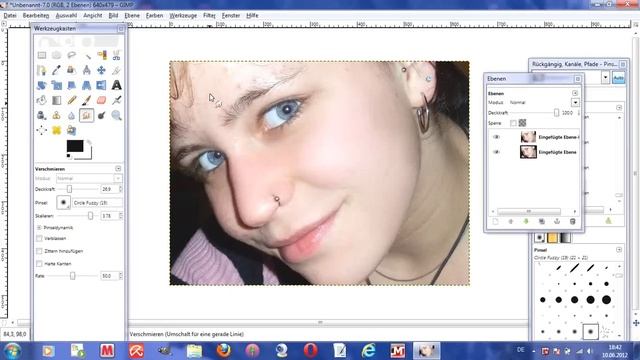The height and width of the screenshot is (360, 640).
Task: Select the Blend gradient tool
Action: coord(56,100)
